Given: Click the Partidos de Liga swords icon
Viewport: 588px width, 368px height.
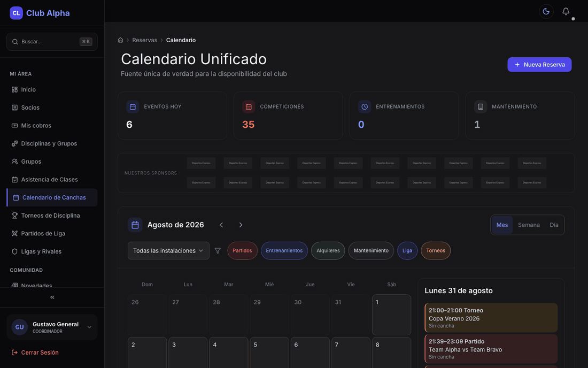Looking at the screenshot, I should tap(14, 234).
